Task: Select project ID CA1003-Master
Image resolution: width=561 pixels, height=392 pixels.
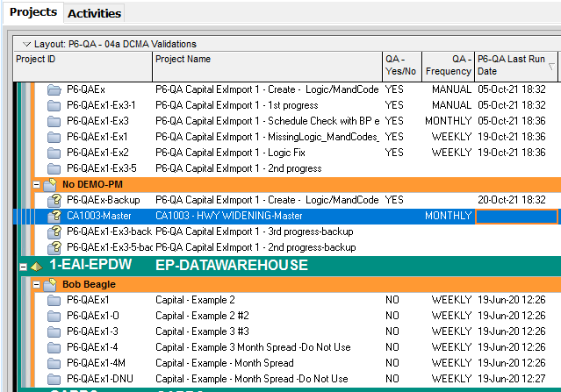Action: pos(99,216)
